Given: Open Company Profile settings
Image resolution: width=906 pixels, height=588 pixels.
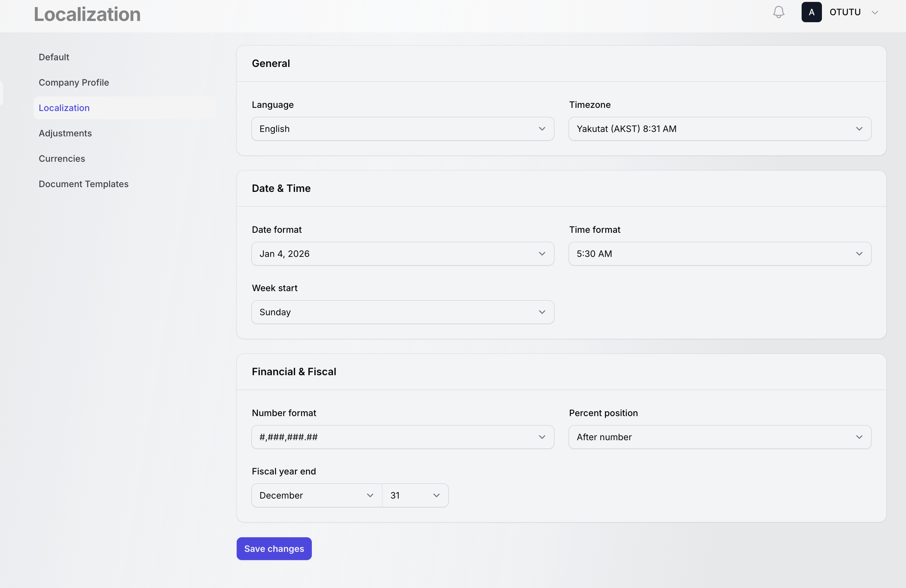Looking at the screenshot, I should point(74,82).
